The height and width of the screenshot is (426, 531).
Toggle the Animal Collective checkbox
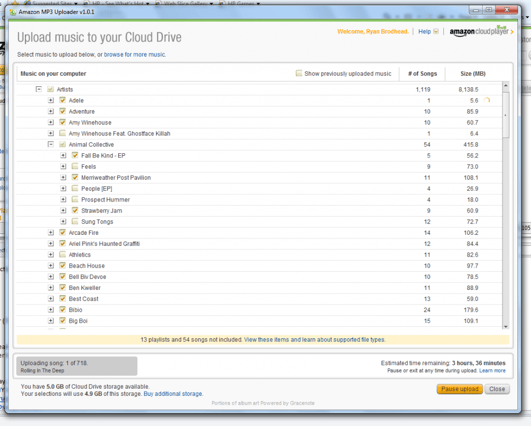tap(62, 144)
